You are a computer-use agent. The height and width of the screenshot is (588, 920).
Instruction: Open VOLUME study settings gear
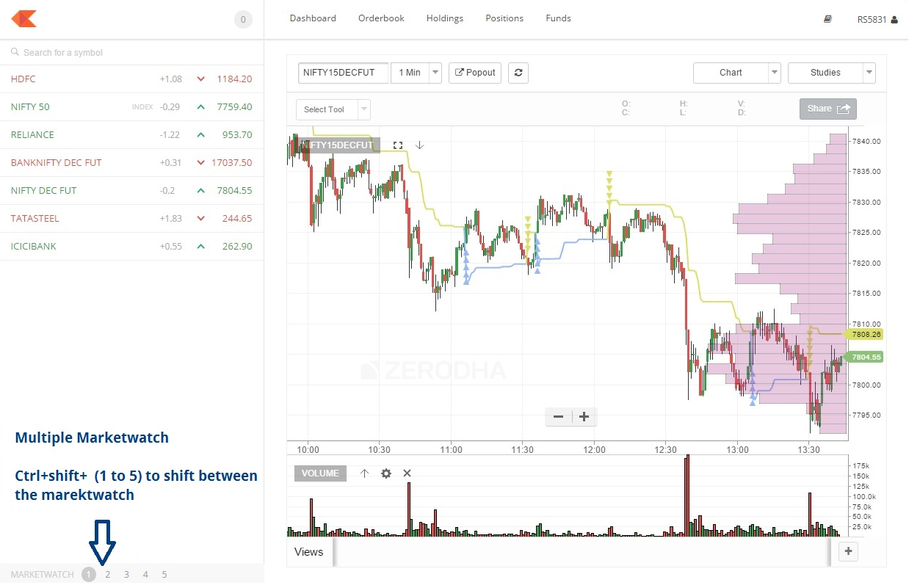(x=386, y=473)
